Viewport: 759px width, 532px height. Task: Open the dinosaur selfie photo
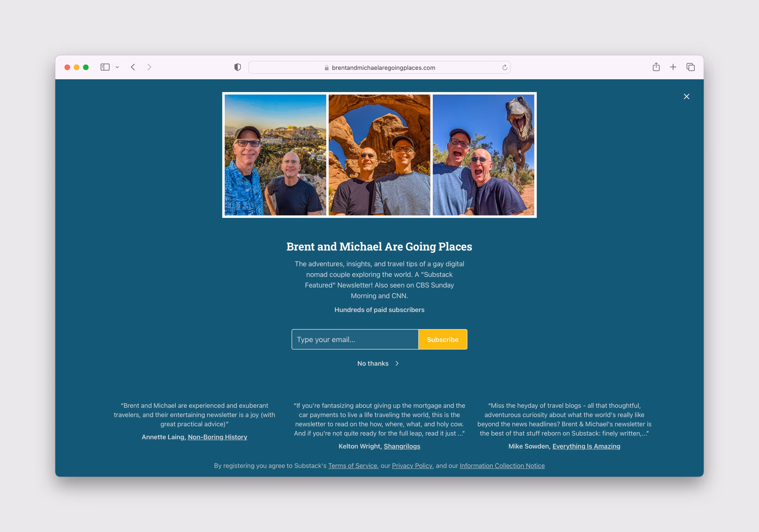click(483, 155)
